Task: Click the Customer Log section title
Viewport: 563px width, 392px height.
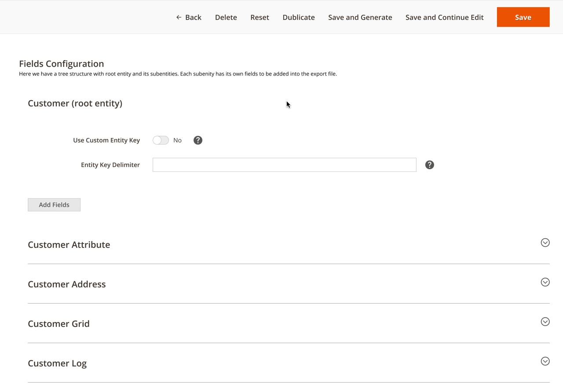Action: [57, 363]
